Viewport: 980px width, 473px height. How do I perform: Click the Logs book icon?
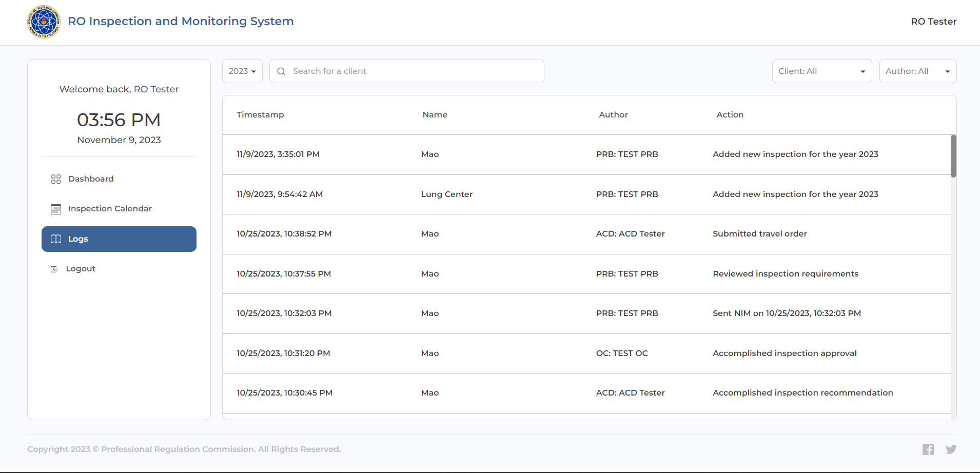point(56,239)
